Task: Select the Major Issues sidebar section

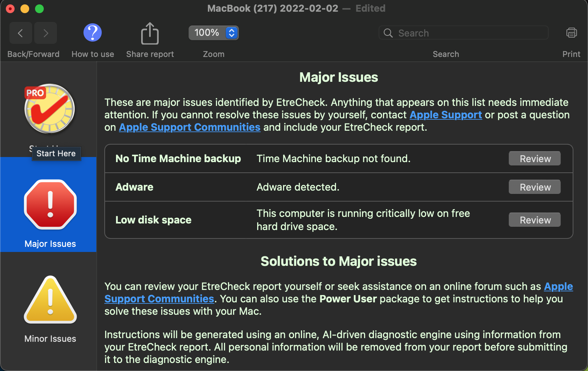Action: (49, 204)
